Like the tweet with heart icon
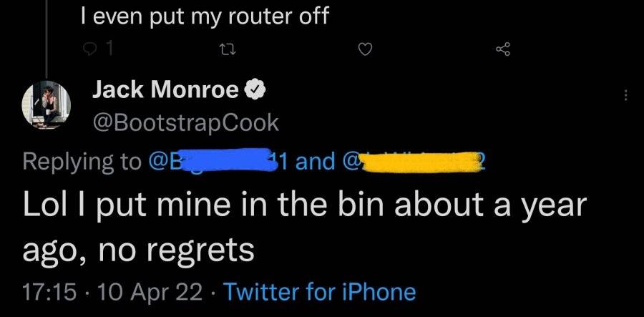The image size is (644, 317). [x=366, y=50]
